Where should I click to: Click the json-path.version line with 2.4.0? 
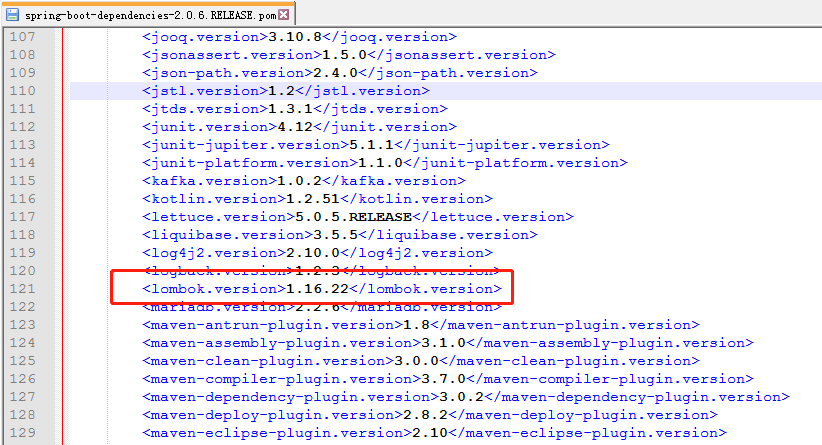(340, 73)
